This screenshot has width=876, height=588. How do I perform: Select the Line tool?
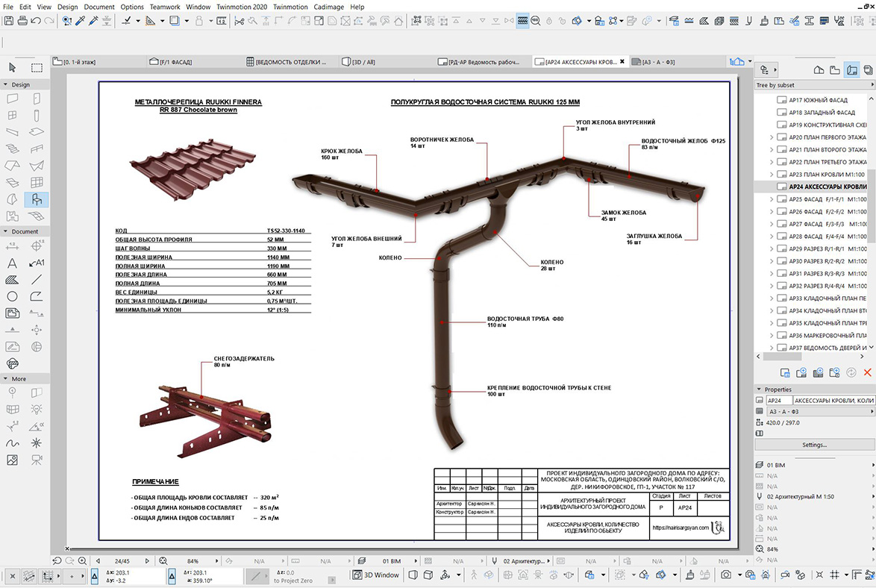pyautogui.click(x=37, y=280)
